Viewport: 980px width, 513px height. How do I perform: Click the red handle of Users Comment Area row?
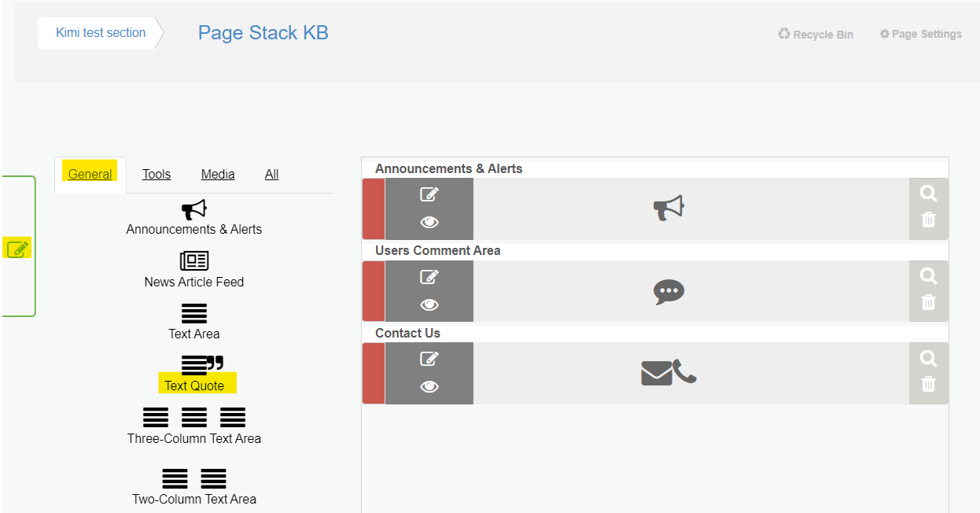click(x=374, y=291)
